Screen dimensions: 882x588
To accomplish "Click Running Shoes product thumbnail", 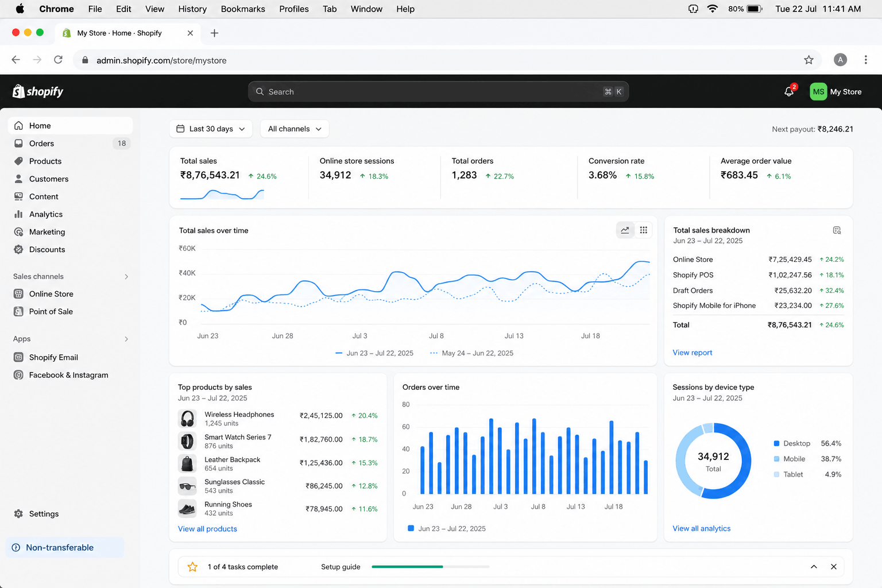I will tap(187, 508).
